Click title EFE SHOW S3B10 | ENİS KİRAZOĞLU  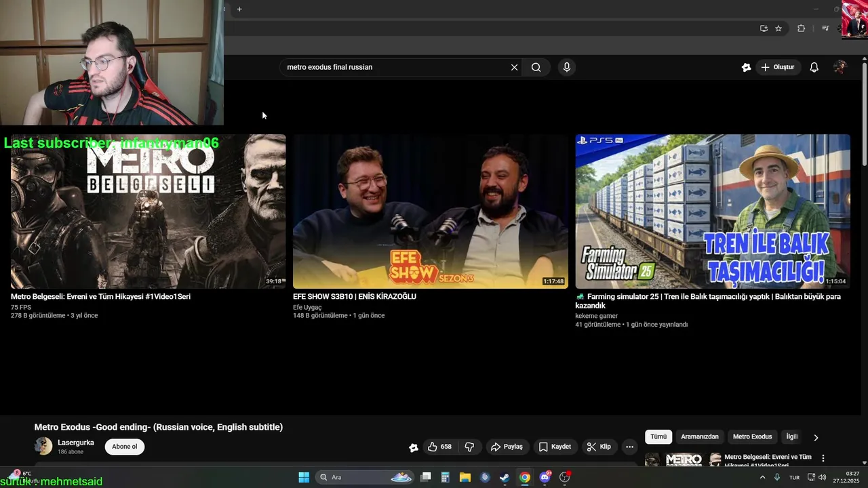tap(355, 297)
